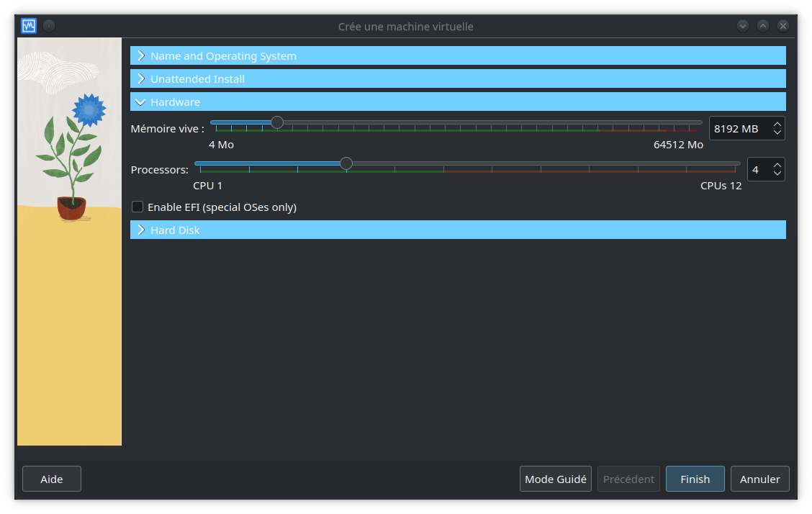
Task: Maximize the virtual machine creation window
Action: [763, 26]
